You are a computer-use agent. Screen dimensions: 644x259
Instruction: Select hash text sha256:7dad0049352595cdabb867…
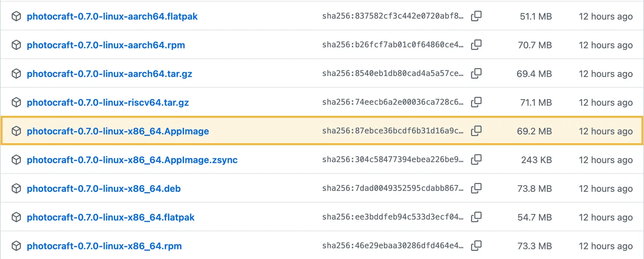[393, 188]
